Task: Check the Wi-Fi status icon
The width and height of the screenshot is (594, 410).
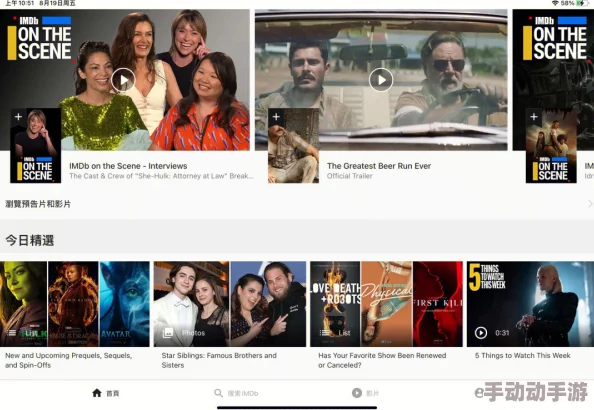Action: [555, 3]
